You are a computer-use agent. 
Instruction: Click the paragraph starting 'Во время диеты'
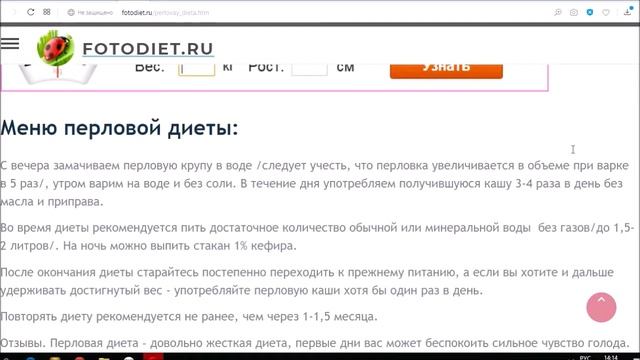coord(317,237)
